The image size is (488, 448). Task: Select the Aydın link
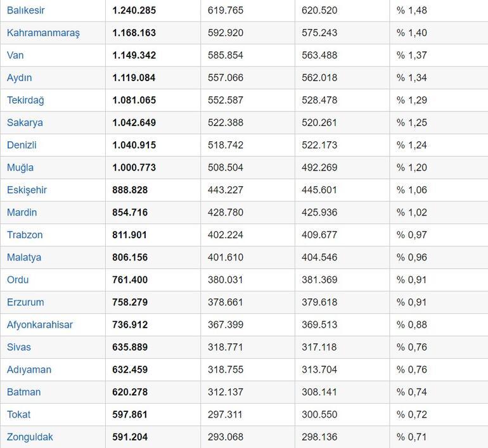(20, 78)
